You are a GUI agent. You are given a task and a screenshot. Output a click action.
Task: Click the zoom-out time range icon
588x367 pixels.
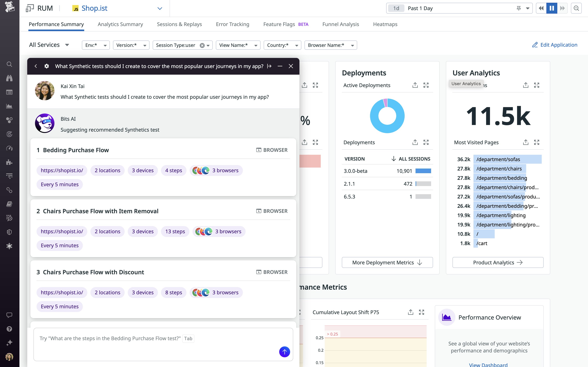tap(576, 9)
